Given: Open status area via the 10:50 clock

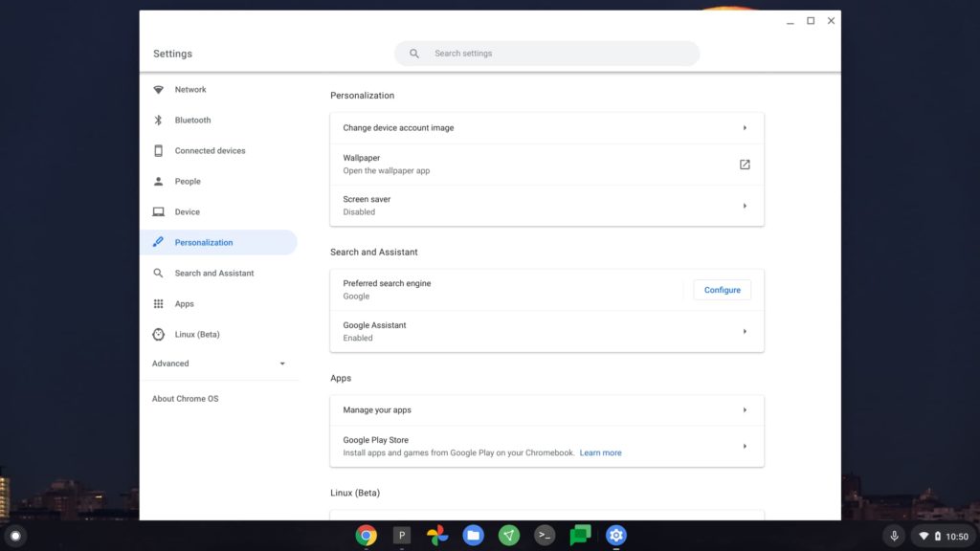Looking at the screenshot, I should (x=957, y=537).
